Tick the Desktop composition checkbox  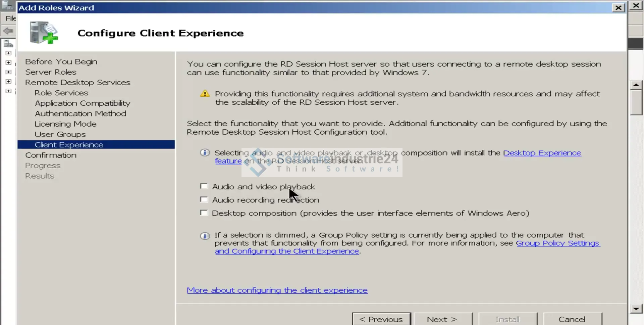point(204,213)
